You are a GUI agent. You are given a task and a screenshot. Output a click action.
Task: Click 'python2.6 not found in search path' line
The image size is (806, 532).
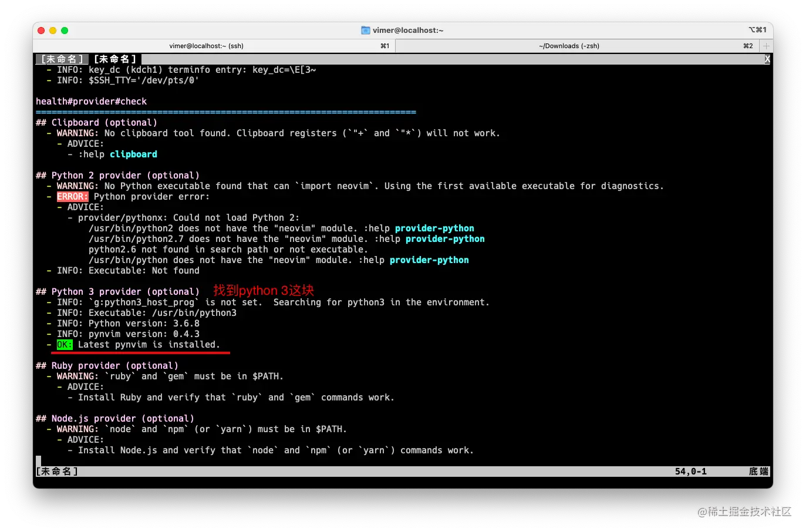pos(228,250)
